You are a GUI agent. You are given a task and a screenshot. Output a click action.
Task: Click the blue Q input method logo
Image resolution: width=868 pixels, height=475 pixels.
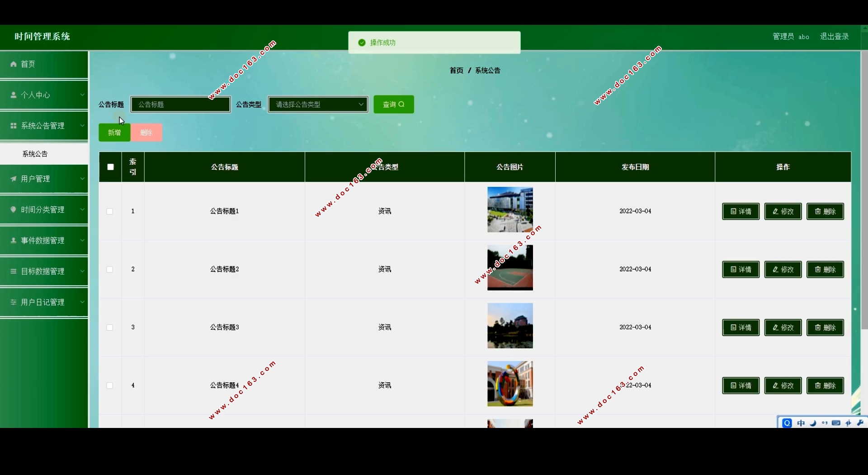click(x=787, y=423)
